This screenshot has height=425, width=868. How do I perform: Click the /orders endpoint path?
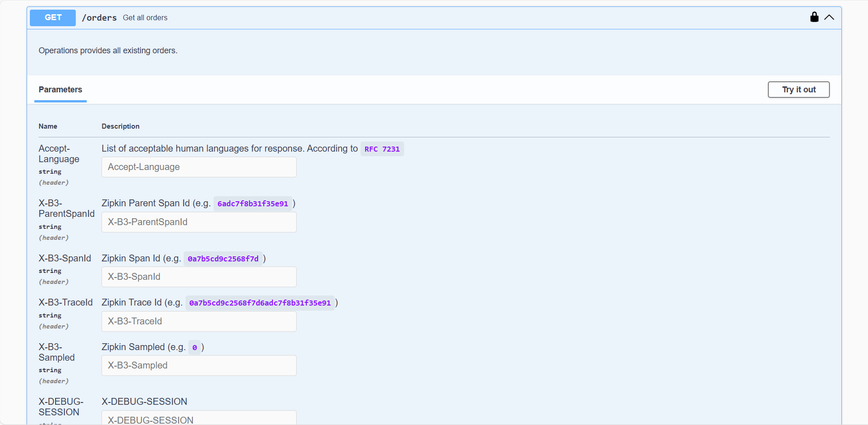coord(99,17)
